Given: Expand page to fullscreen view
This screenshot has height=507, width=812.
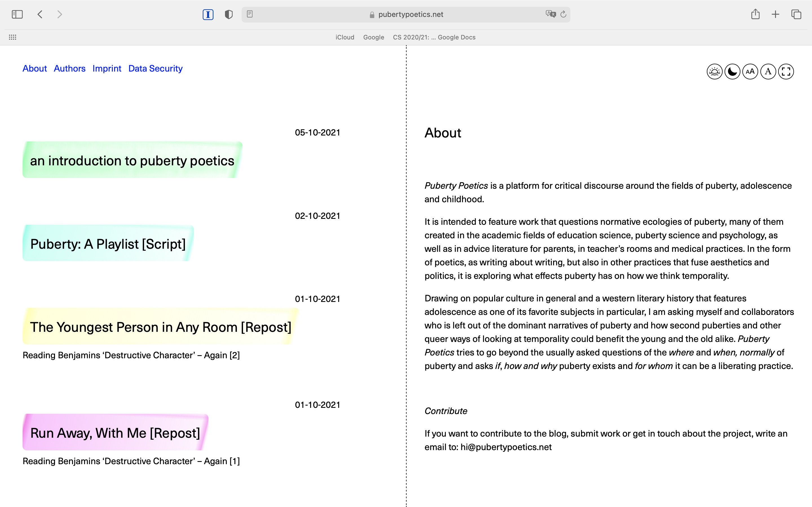Looking at the screenshot, I should [x=786, y=72].
